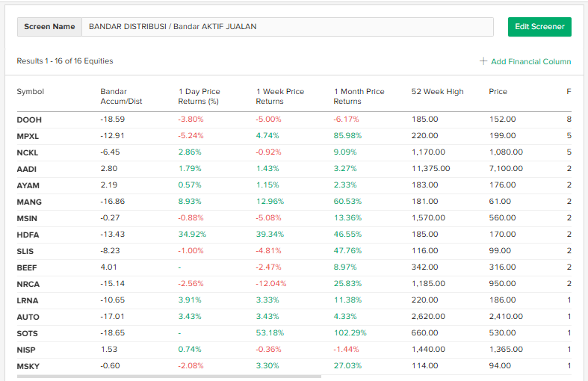Click MPXL 1 day return -5.24%
The image size is (588, 381).
(191, 136)
